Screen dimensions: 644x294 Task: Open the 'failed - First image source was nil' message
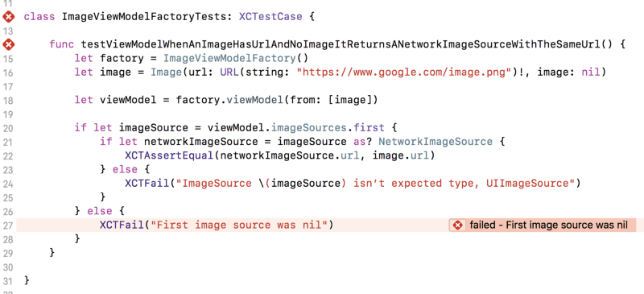549,226
